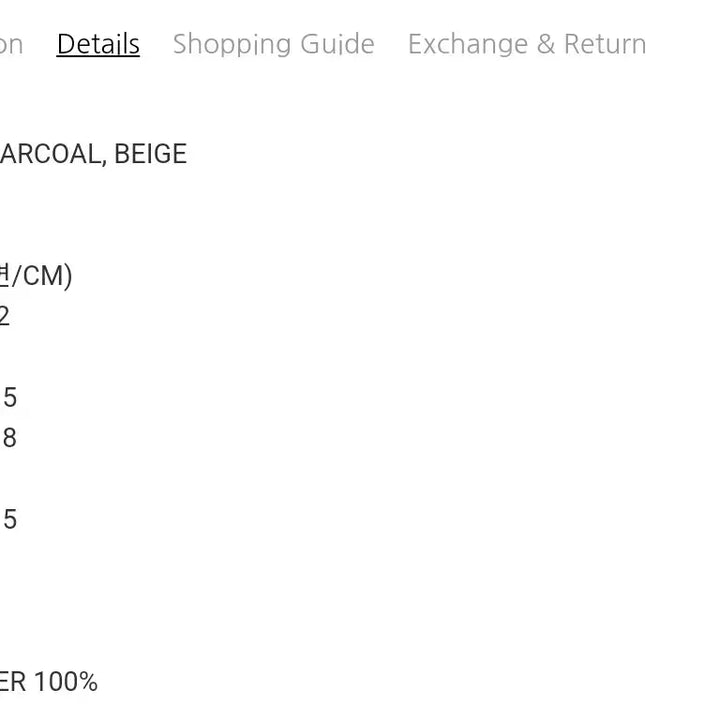Viewport: 720px width, 720px height.
Task: Click the word "Return" in the tab bar
Action: [x=605, y=44]
